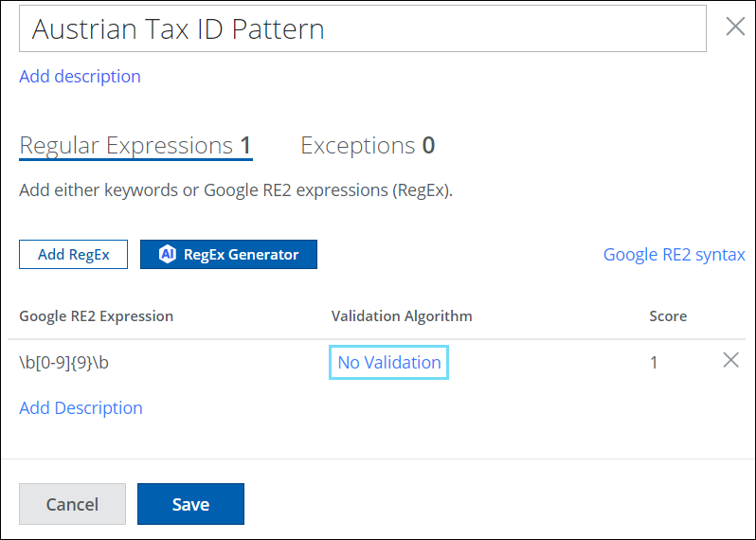The height and width of the screenshot is (540, 756).
Task: Click the Google RE2 Expression column header
Action: [x=96, y=315]
